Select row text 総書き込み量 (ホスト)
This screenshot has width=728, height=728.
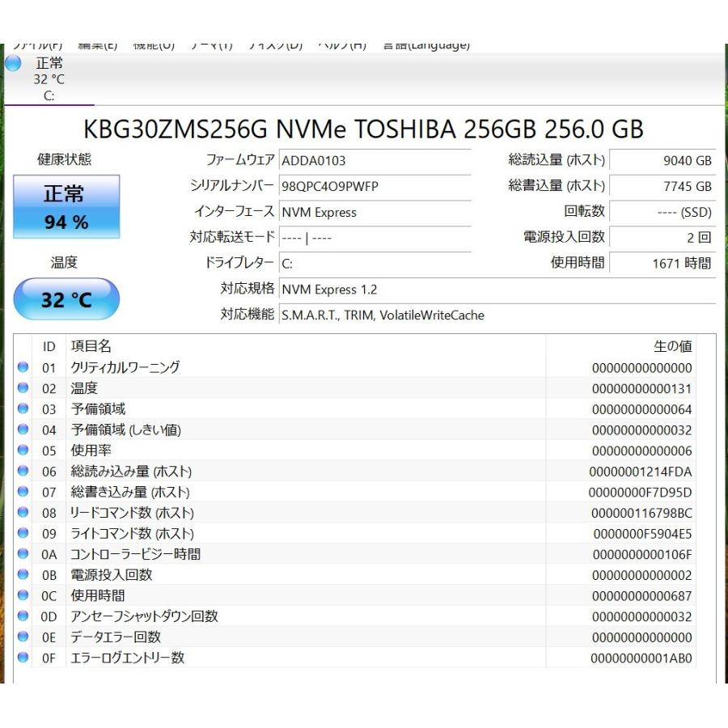[x=130, y=492]
